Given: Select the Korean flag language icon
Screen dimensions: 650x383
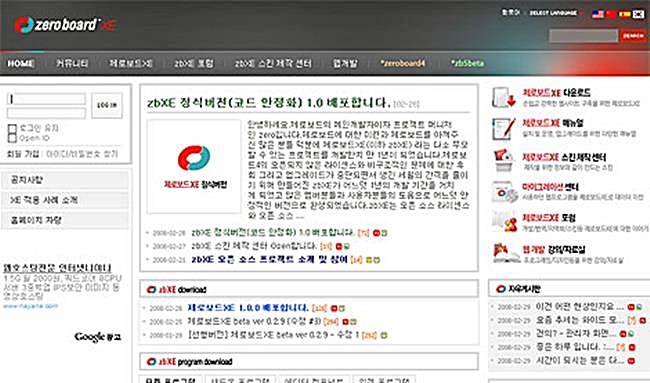Looking at the screenshot, I should 638,14.
